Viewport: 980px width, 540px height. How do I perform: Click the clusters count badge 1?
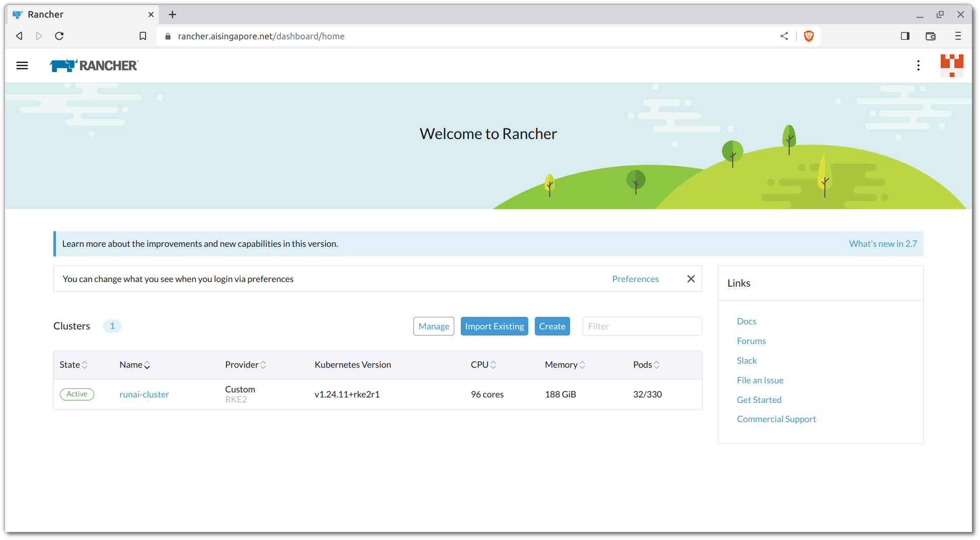112,326
